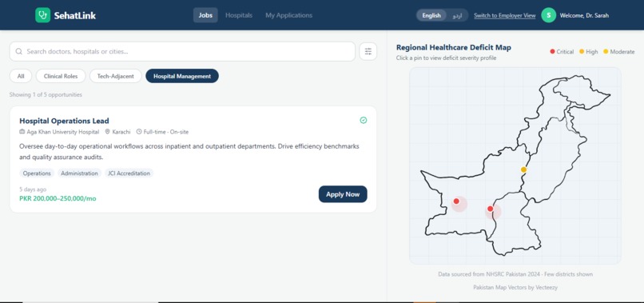Select the central red critical map pin

490,209
